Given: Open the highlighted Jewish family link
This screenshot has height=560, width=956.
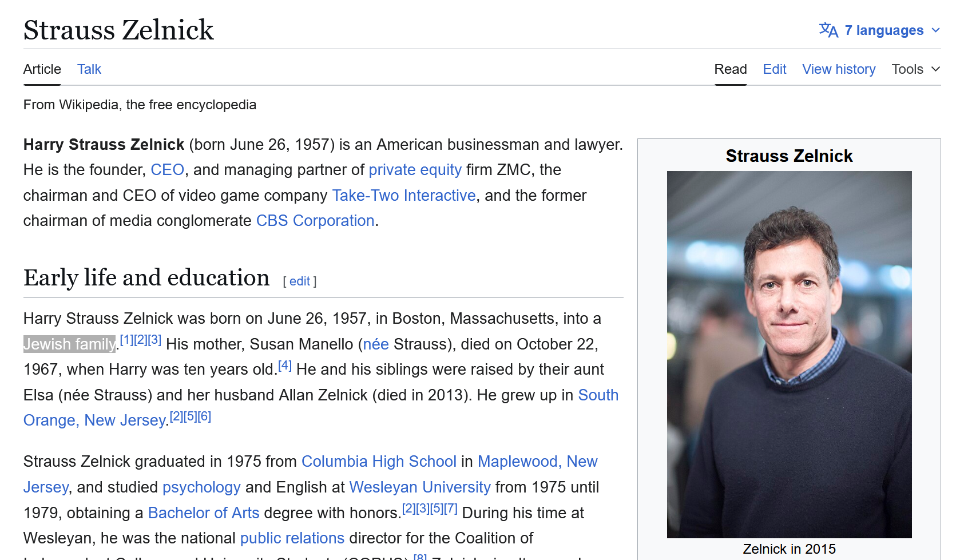Looking at the screenshot, I should coord(69,344).
